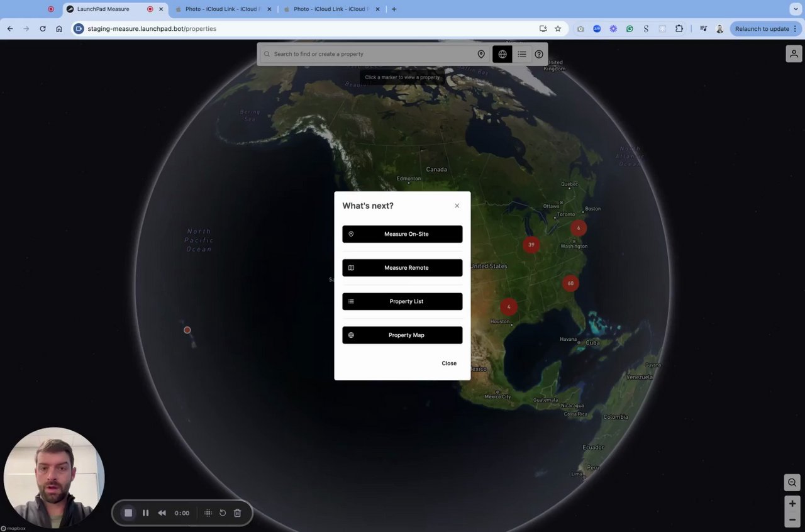Click the camera extension icon

click(x=580, y=29)
